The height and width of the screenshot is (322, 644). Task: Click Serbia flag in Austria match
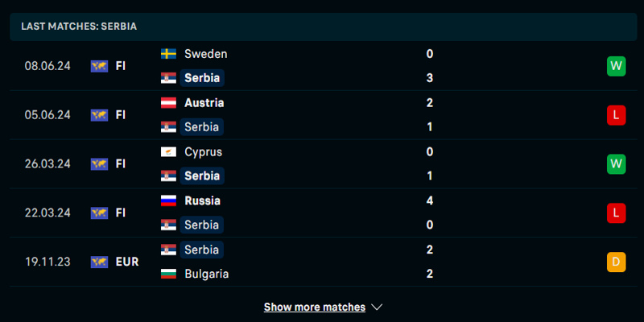click(169, 127)
